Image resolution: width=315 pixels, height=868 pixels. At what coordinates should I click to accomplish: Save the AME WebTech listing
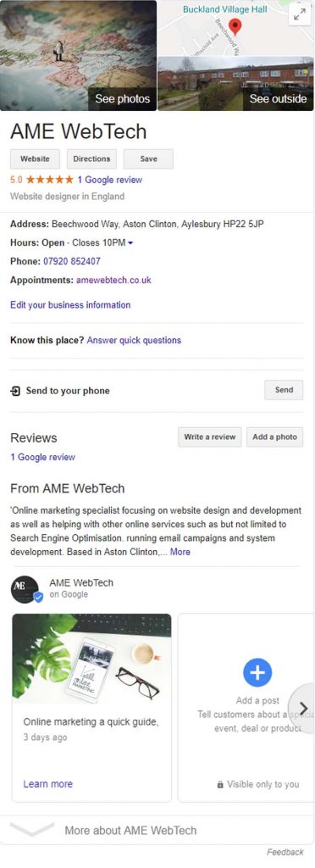[149, 159]
